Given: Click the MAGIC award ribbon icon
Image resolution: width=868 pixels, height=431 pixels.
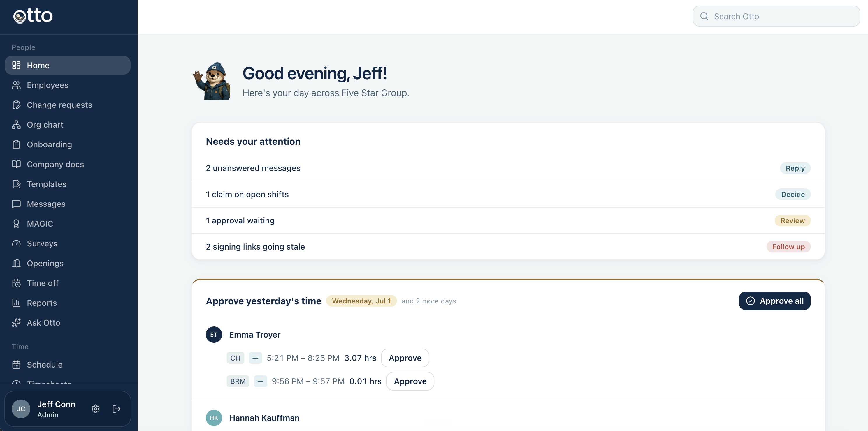Looking at the screenshot, I should (16, 224).
